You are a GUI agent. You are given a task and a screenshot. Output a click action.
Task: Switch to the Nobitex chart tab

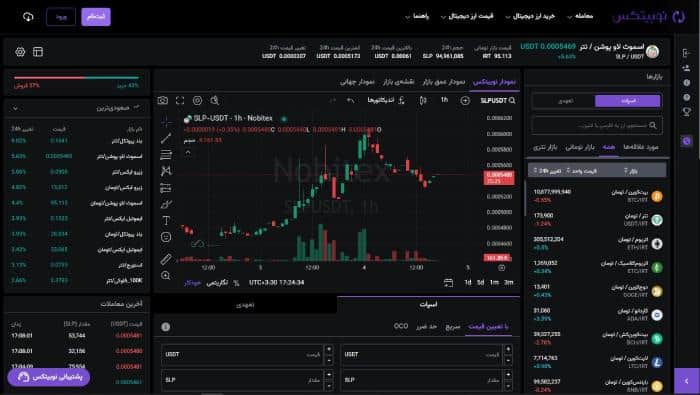[x=494, y=82]
